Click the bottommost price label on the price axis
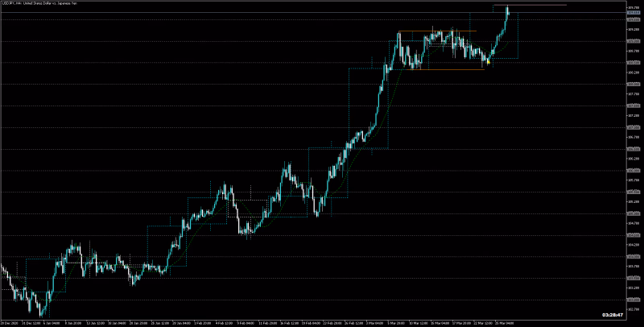 tap(633, 308)
